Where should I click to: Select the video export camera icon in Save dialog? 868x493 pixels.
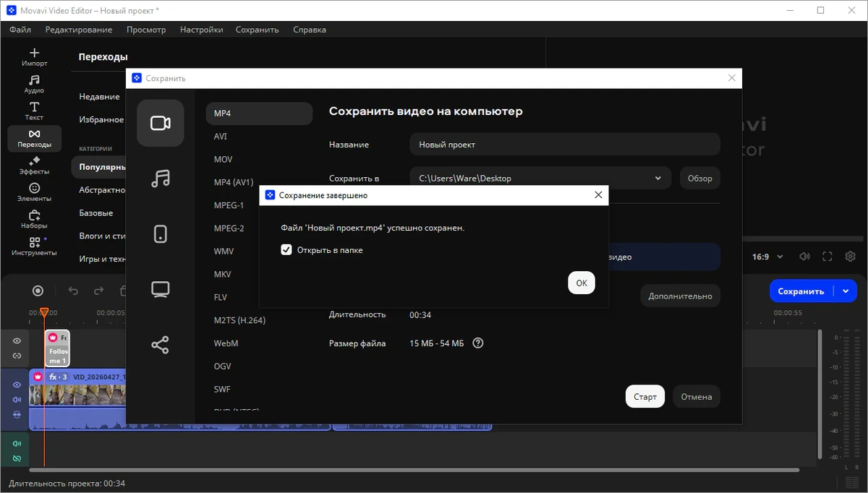click(161, 123)
